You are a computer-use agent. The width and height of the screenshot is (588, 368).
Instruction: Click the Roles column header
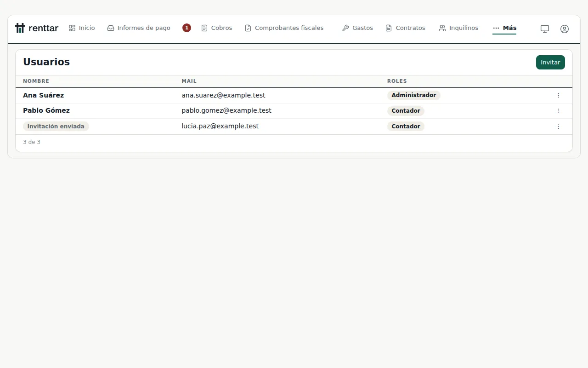click(397, 81)
